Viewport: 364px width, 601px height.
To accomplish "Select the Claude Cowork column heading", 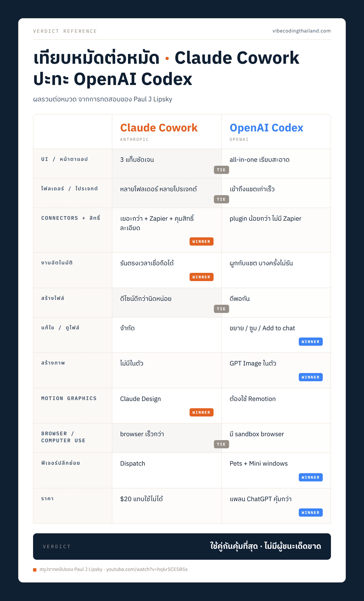I will tap(159, 128).
